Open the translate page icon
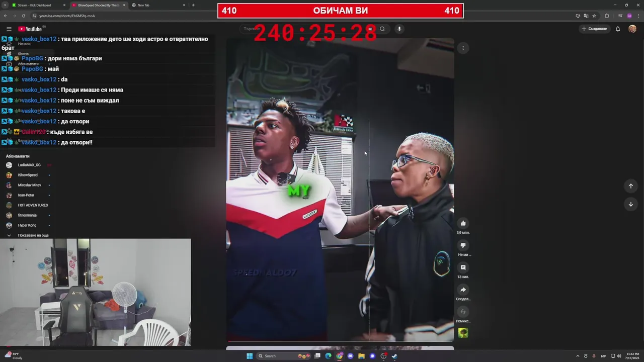The width and height of the screenshot is (644, 362). (x=586, y=16)
